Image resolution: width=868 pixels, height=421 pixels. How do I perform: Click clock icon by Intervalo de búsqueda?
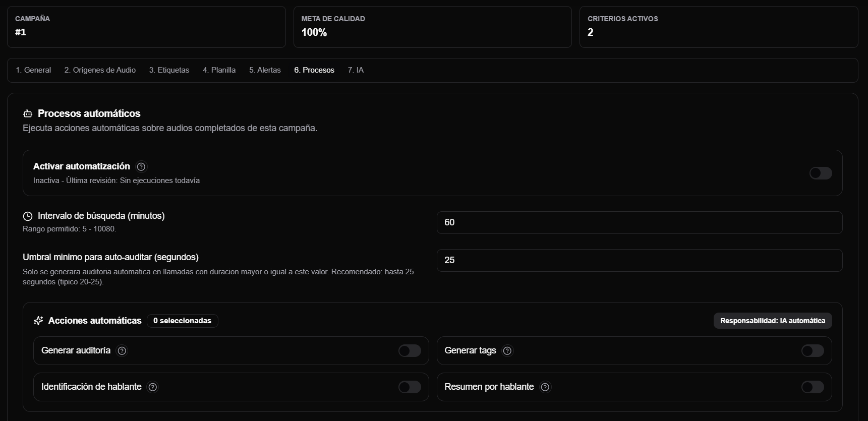(28, 216)
